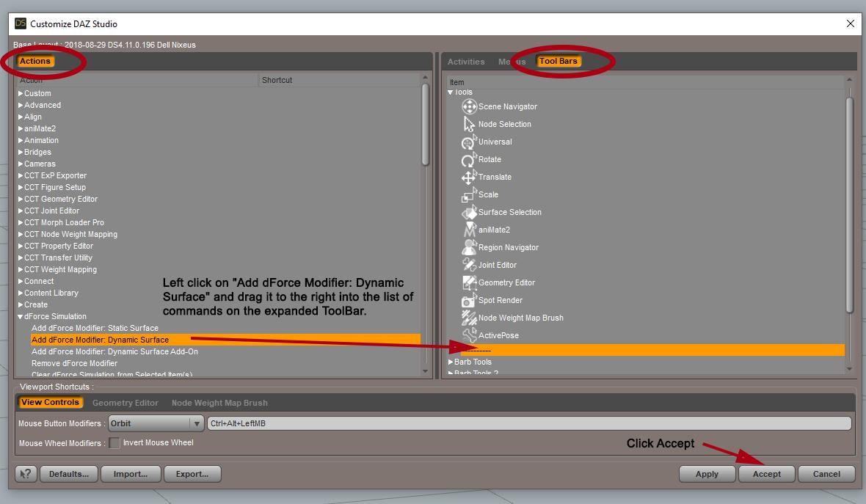
Task: Open the Orbit mouse button modifier dropdown
Action: pos(156,423)
